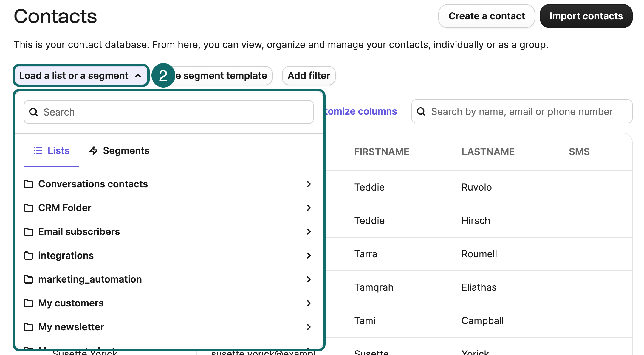Click folder icon beside Email subscribers

click(29, 232)
